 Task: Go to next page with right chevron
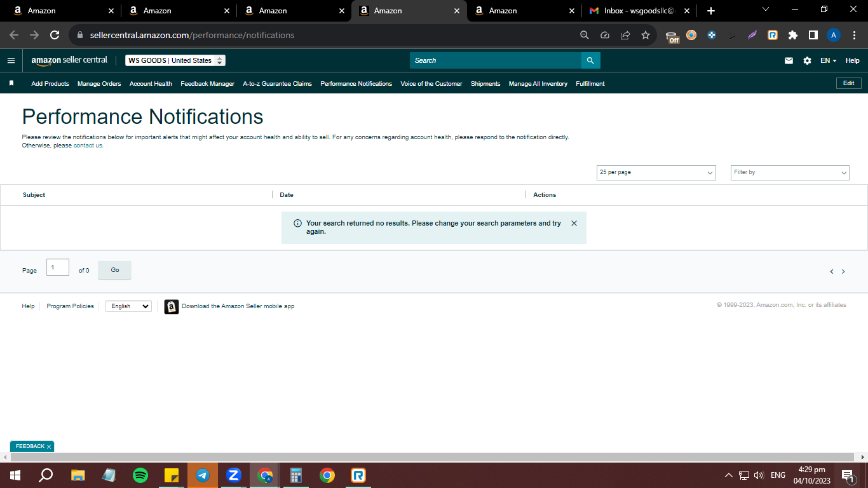(843, 271)
